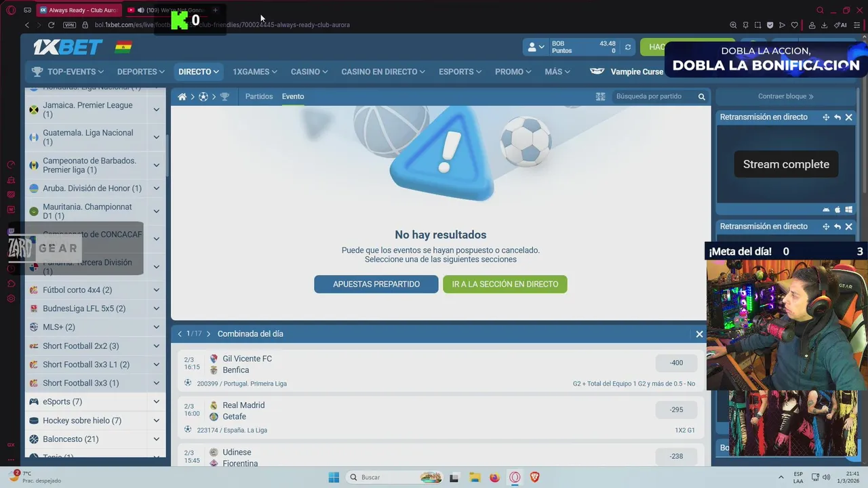
Task: Expand Aruba. División de Honor
Action: pos(156,188)
